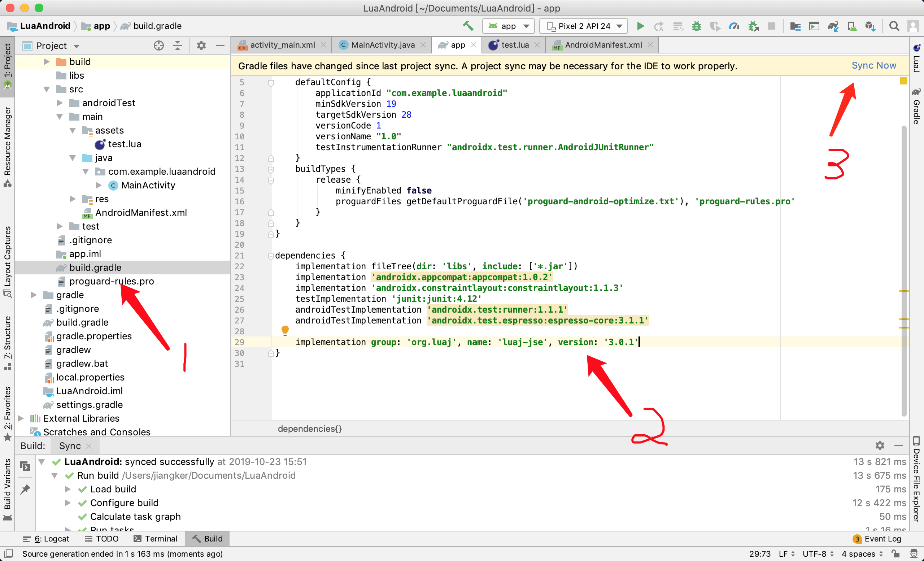This screenshot has height=561, width=924.
Task: Click Sync Project with Gradle Files icon
Action: pos(833,26)
